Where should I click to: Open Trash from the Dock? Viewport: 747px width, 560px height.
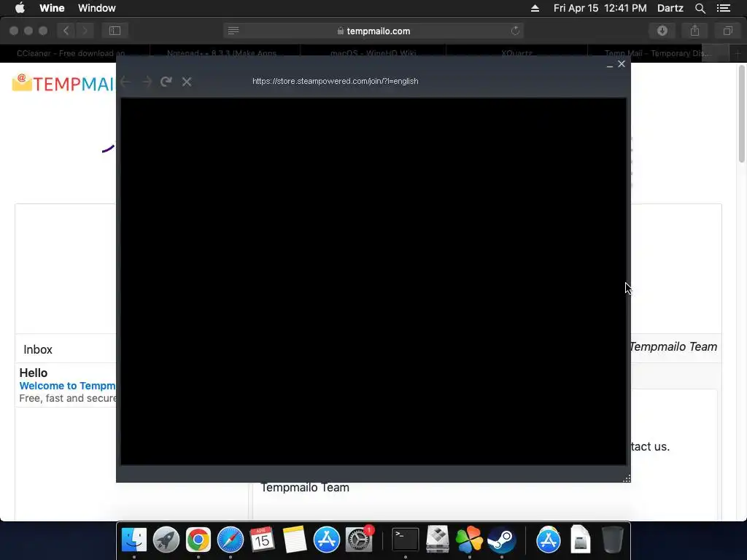[x=612, y=540]
